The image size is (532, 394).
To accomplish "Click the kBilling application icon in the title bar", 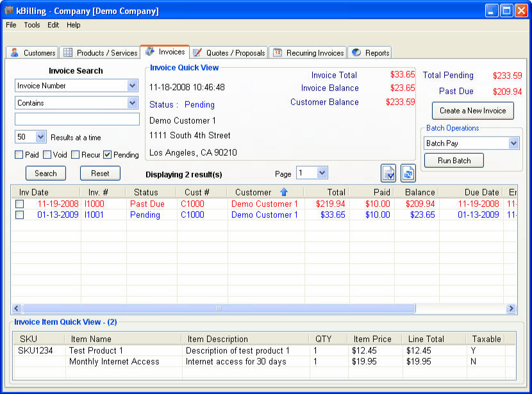I will [x=8, y=10].
